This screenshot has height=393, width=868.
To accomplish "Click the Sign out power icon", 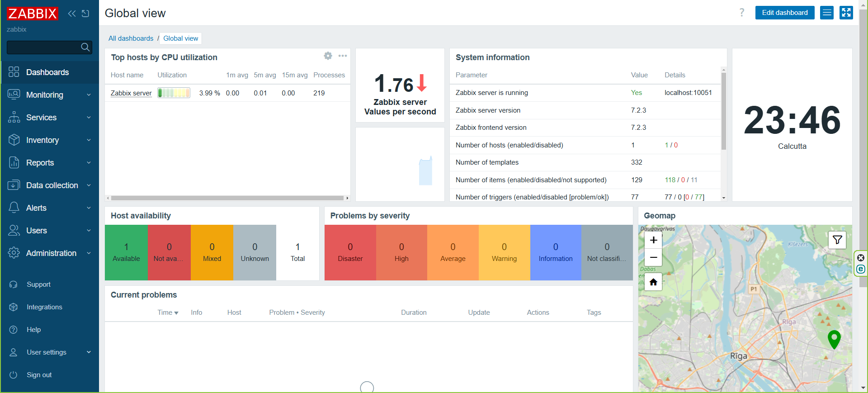I will [14, 375].
